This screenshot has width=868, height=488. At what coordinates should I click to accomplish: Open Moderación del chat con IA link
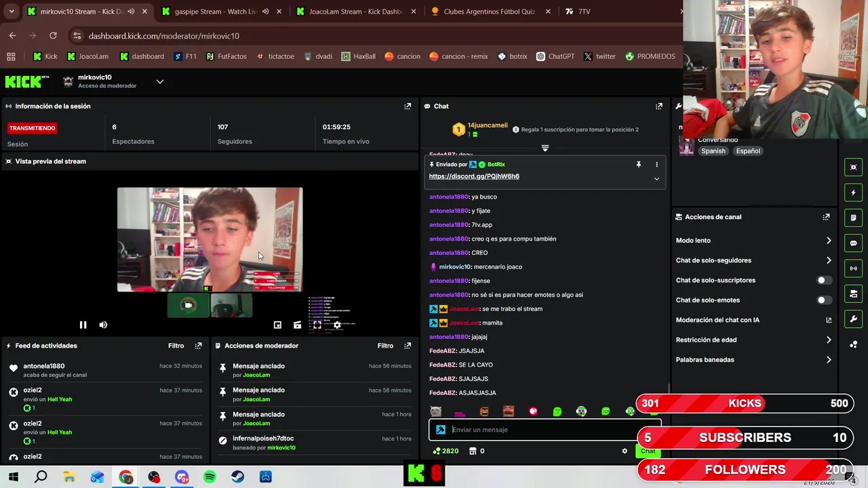[753, 320]
